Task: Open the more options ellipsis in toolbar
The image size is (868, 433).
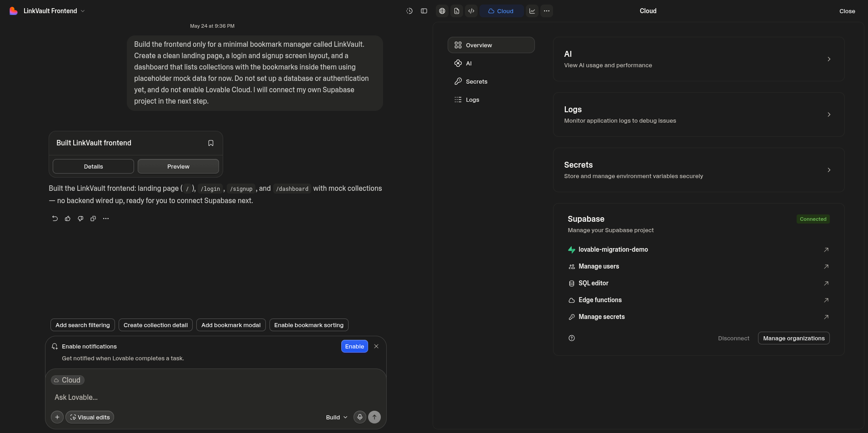Action: pyautogui.click(x=547, y=11)
